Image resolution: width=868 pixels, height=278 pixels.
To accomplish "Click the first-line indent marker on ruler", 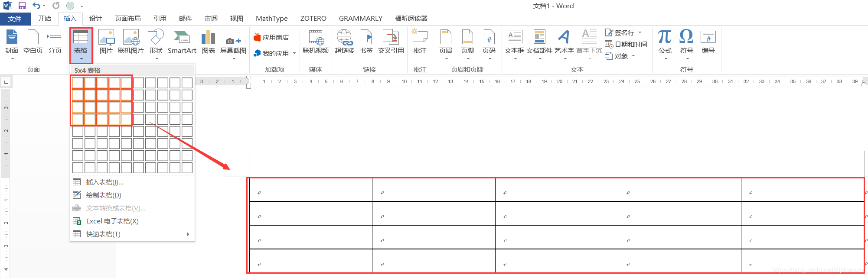I will point(248,78).
